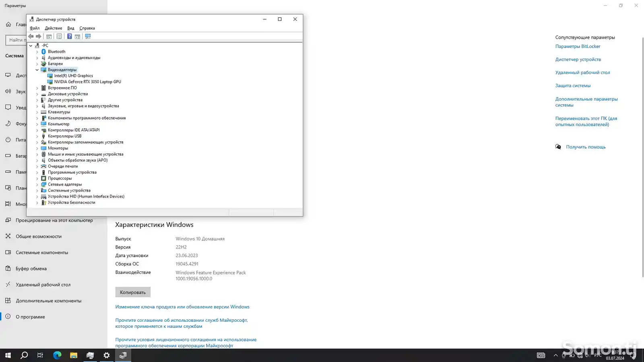Screen dimensions: 644x362
Task: Open taskbar Search magnifier
Action: point(24,355)
